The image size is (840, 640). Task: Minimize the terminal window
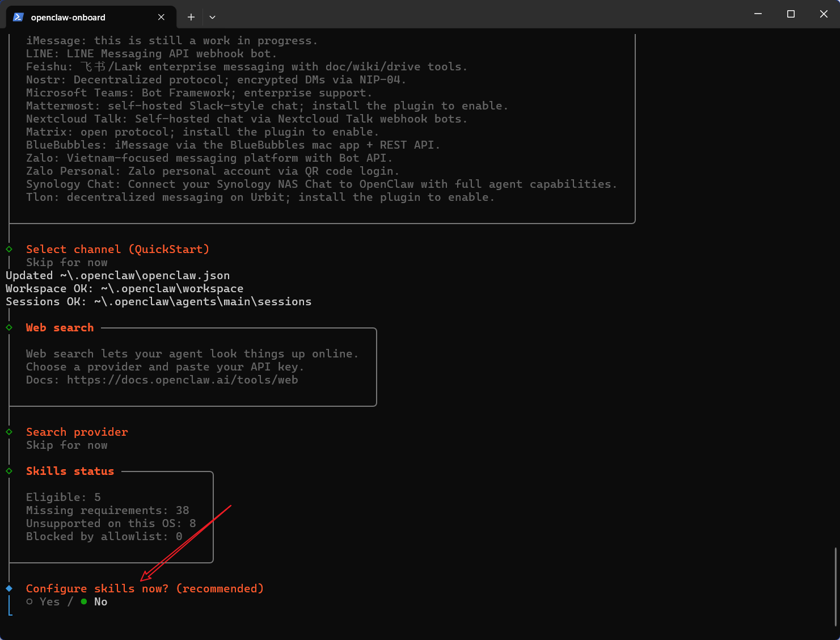pos(758,14)
